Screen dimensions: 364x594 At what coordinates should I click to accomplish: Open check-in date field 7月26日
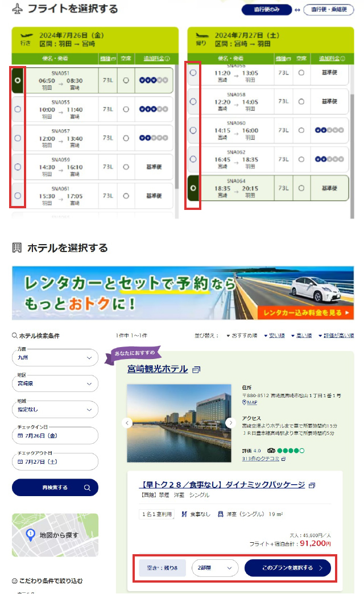(55, 436)
